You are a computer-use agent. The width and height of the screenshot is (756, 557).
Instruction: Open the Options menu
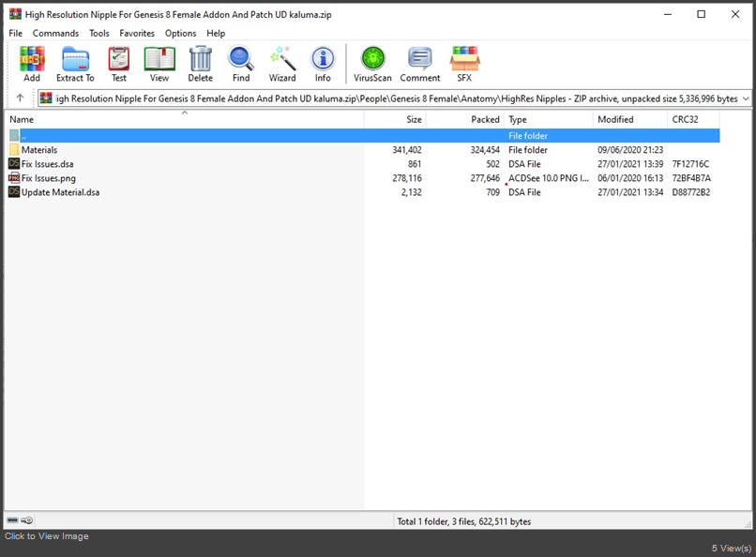pos(180,33)
